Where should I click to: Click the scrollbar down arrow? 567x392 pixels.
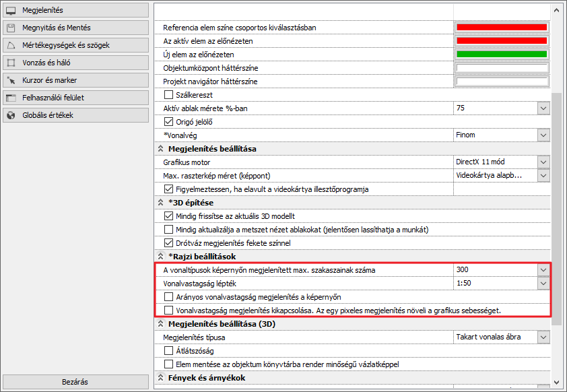pyautogui.click(x=556, y=383)
